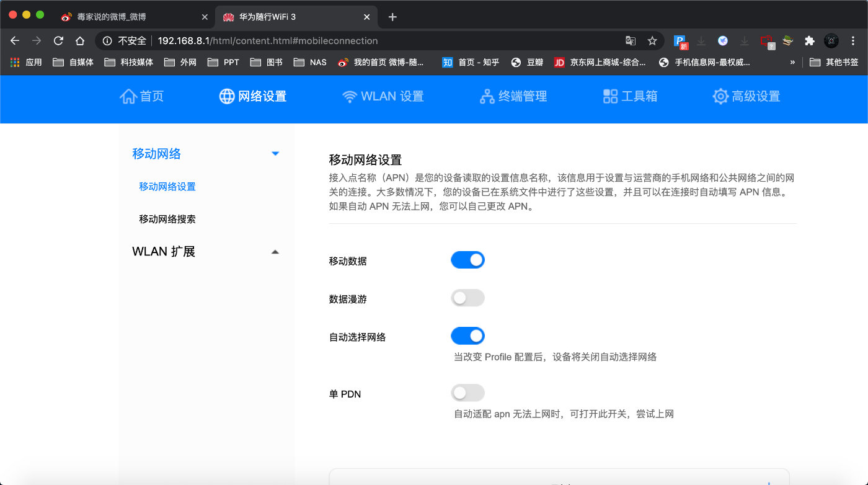Enable the 单 PDN switch
This screenshot has width=868, height=485.
pyautogui.click(x=467, y=393)
